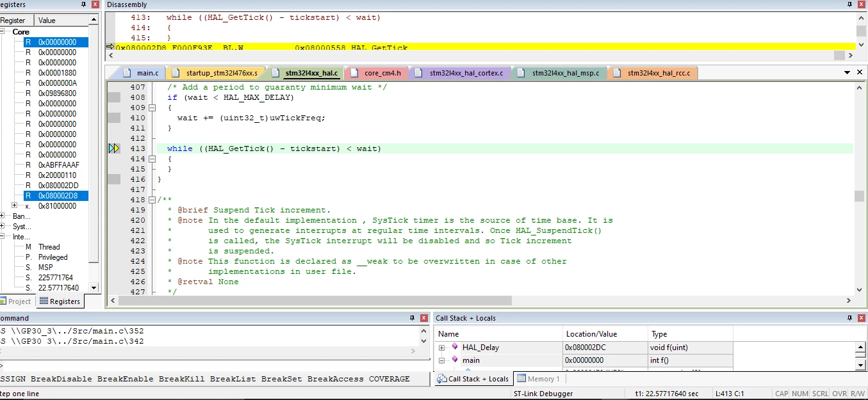
Task: Close the Registers panel
Action: click(x=95, y=4)
